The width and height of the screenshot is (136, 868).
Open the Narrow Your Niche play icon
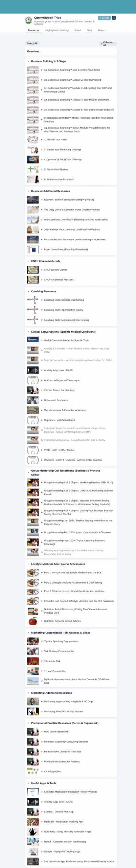coord(42,140)
